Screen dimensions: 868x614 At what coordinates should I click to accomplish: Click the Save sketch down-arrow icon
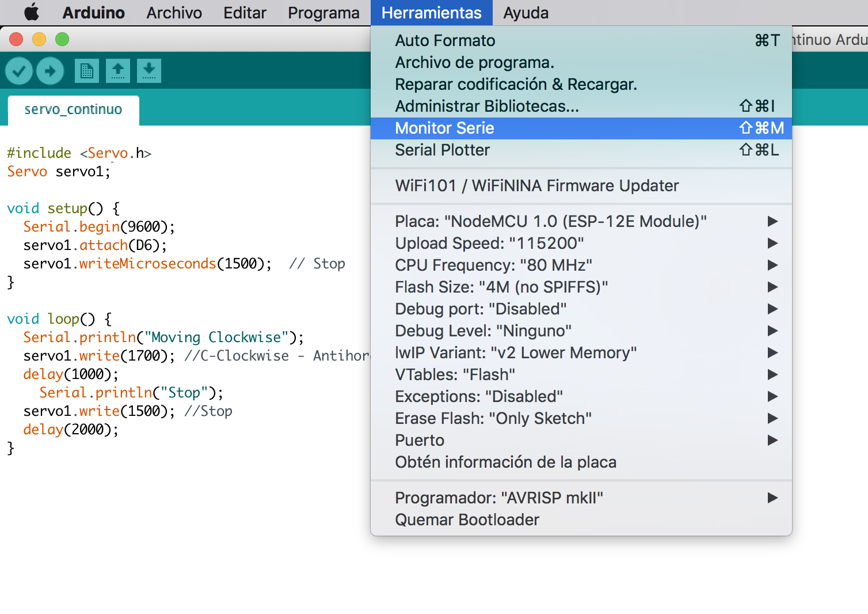149,71
